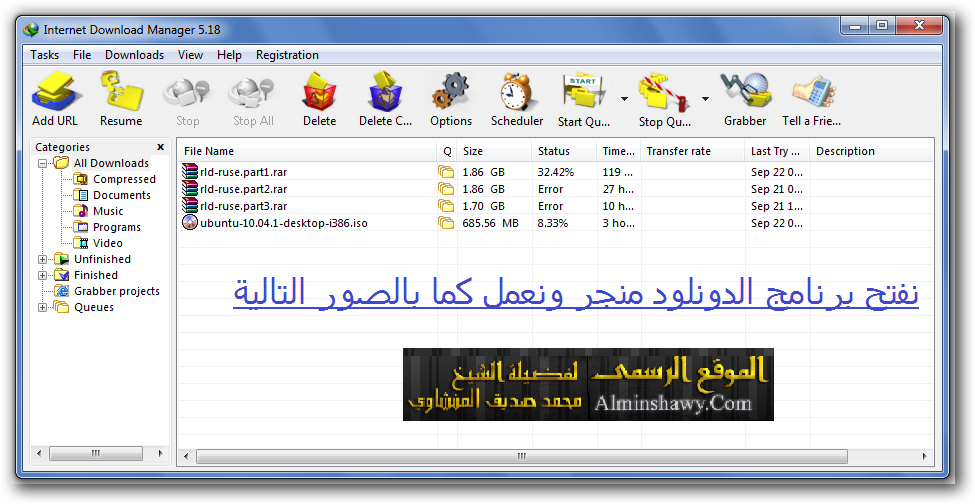Select the All Downloads category
The height and width of the screenshot is (504, 975).
coord(111,163)
